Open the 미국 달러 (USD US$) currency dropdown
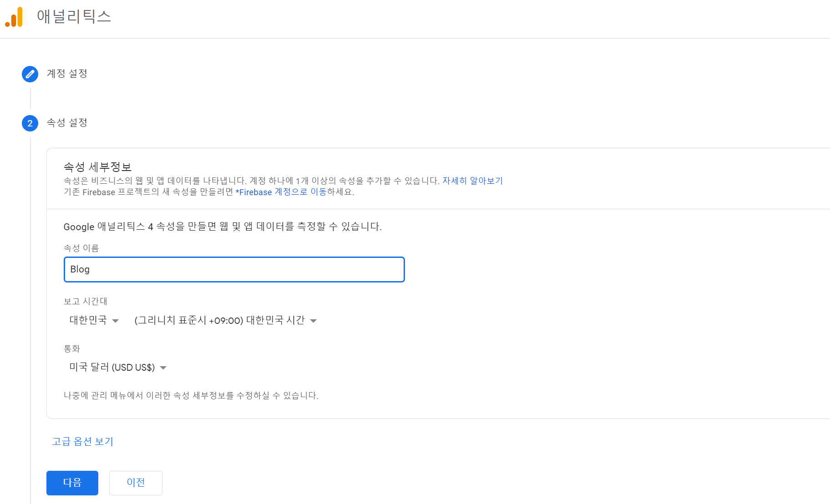 click(x=118, y=367)
